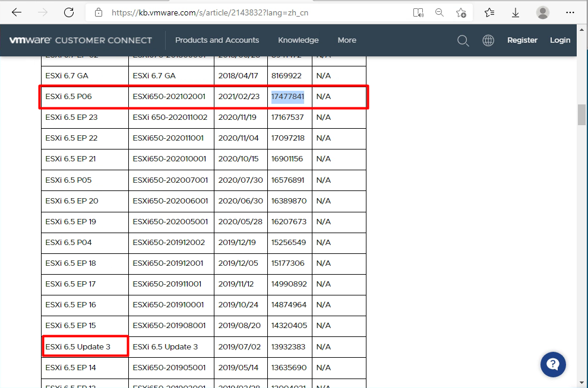Click build number 13932383

tap(289, 347)
